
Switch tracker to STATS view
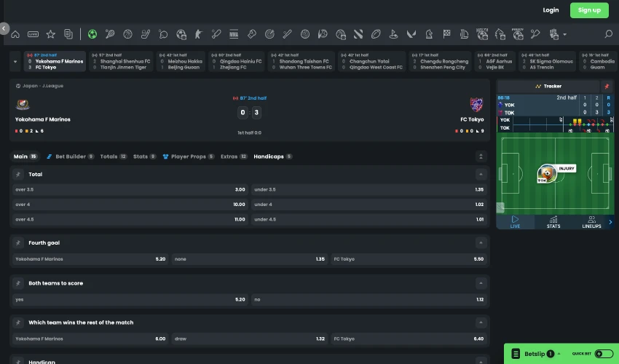pos(553,222)
